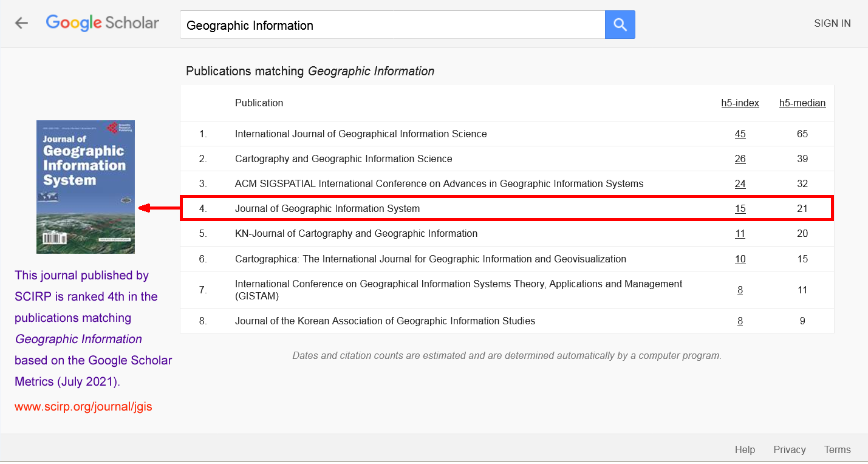This screenshot has height=464, width=868.
Task: Select the GISTAM conference title
Action: pos(459,290)
